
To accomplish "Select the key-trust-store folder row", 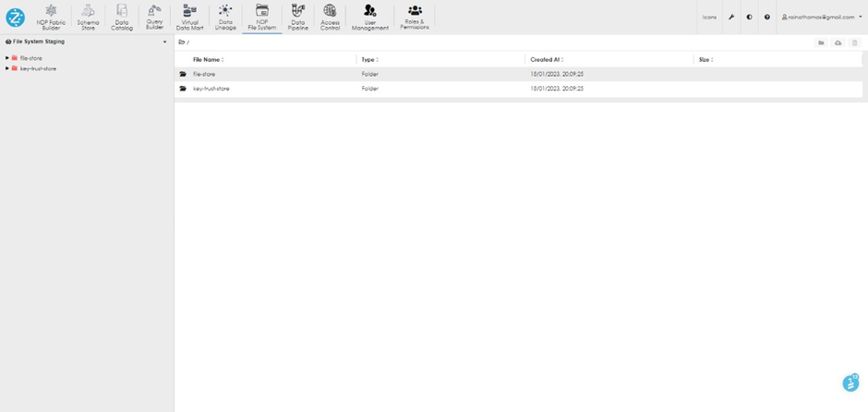I will 211,89.
